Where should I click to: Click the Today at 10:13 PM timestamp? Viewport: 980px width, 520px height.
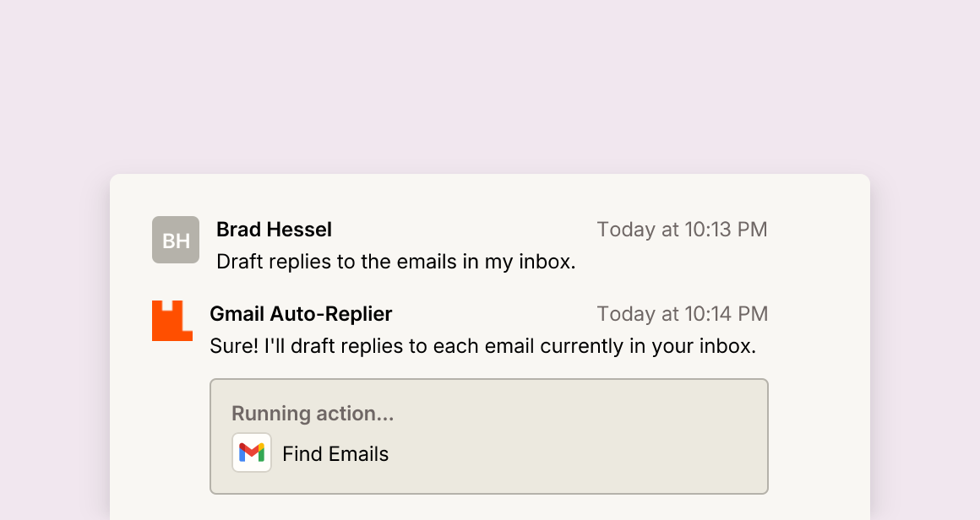pos(682,229)
